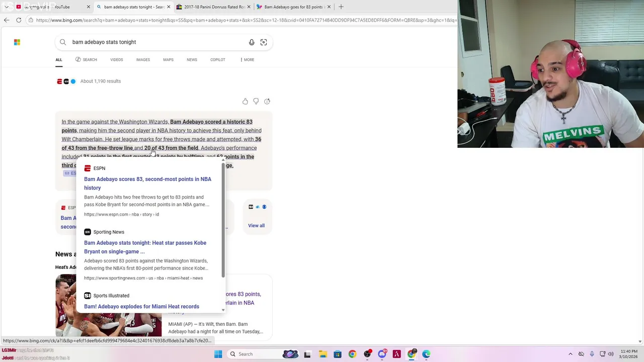Select the ALL results tab

click(59, 60)
